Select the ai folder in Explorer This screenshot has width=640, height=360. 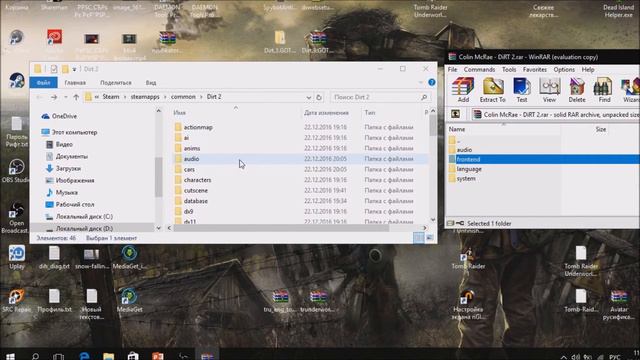click(x=186, y=138)
